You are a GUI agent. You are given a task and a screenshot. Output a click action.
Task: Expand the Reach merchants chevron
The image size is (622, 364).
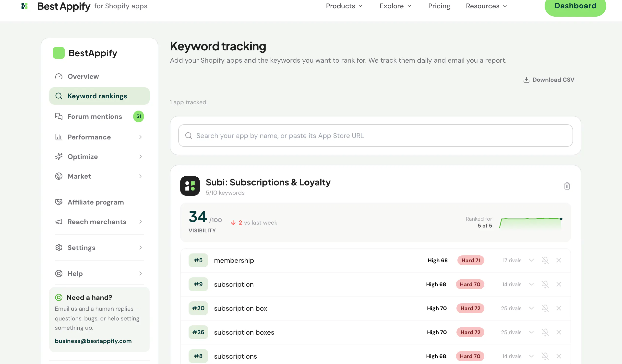pyautogui.click(x=141, y=222)
